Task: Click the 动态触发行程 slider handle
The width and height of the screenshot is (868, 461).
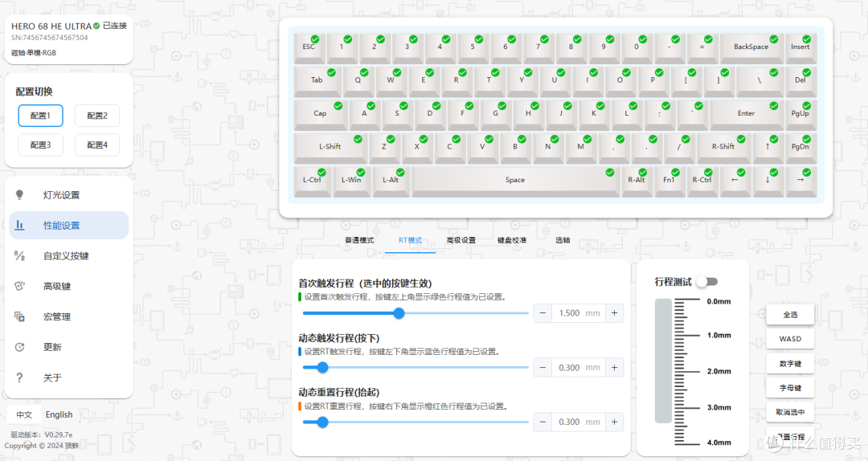Action: 323,368
